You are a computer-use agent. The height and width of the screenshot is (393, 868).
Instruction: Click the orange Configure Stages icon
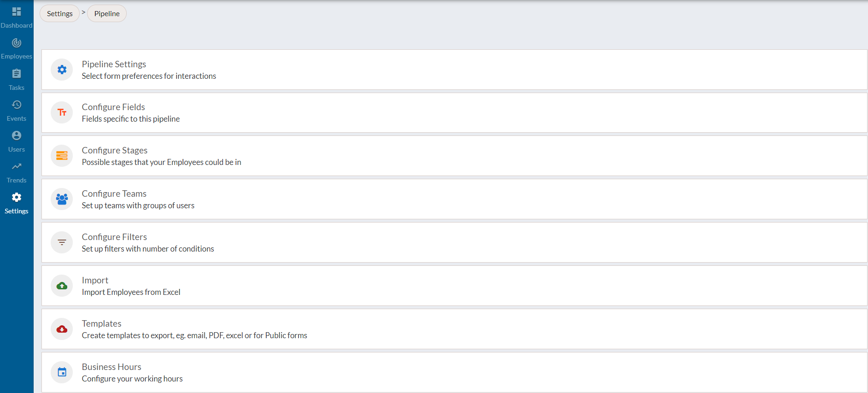click(62, 156)
